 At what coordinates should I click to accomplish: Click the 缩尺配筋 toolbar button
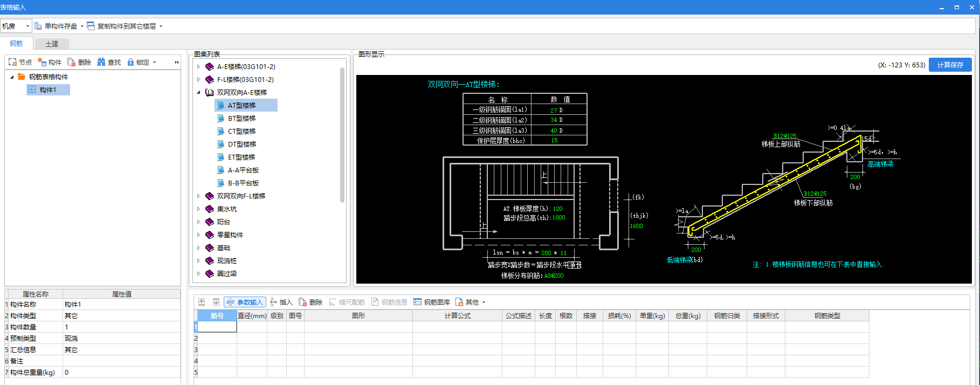click(347, 302)
